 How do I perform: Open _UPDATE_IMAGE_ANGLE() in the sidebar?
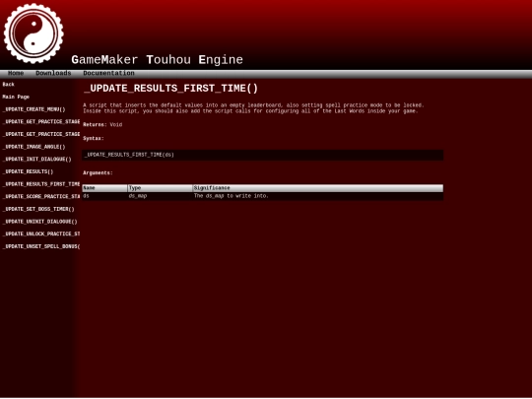(33, 147)
